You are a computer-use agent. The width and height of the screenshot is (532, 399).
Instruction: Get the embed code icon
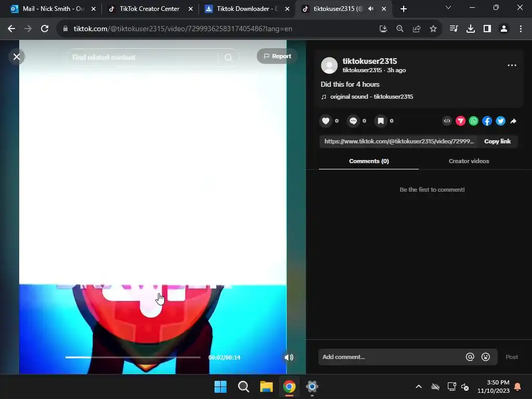(447, 121)
